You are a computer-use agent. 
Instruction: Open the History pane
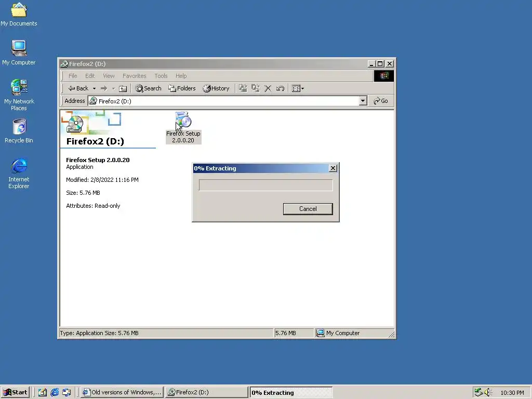pyautogui.click(x=216, y=88)
